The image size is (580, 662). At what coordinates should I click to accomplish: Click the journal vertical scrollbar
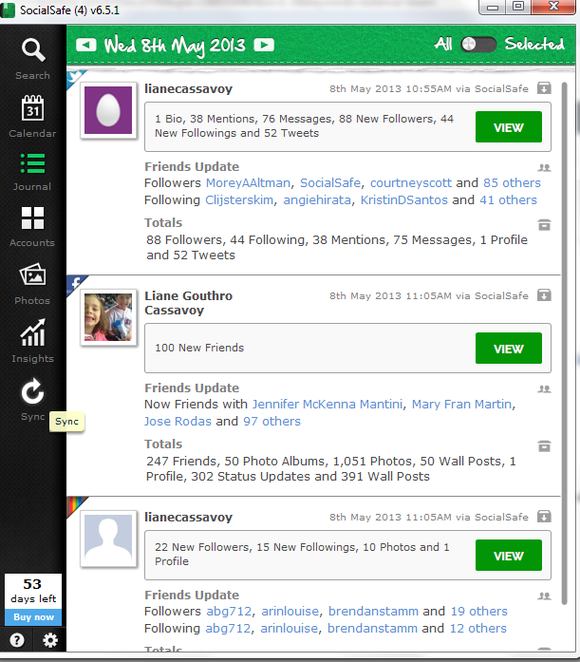564,343
